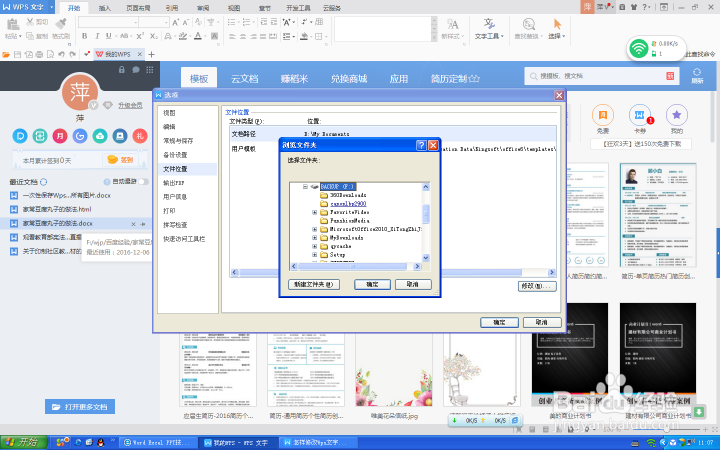The image size is (720, 450).
Task: Click vertical scrollbar down arrow in folder tree
Action: [x=426, y=258]
